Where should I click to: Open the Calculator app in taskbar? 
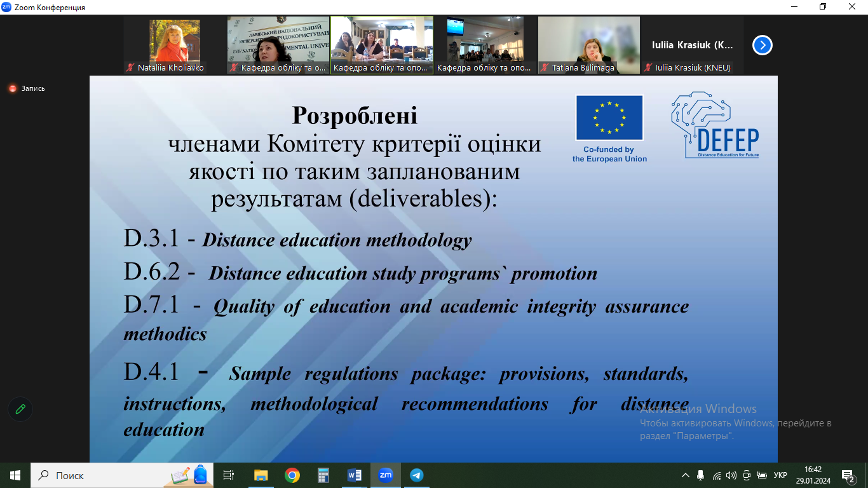pos(323,475)
